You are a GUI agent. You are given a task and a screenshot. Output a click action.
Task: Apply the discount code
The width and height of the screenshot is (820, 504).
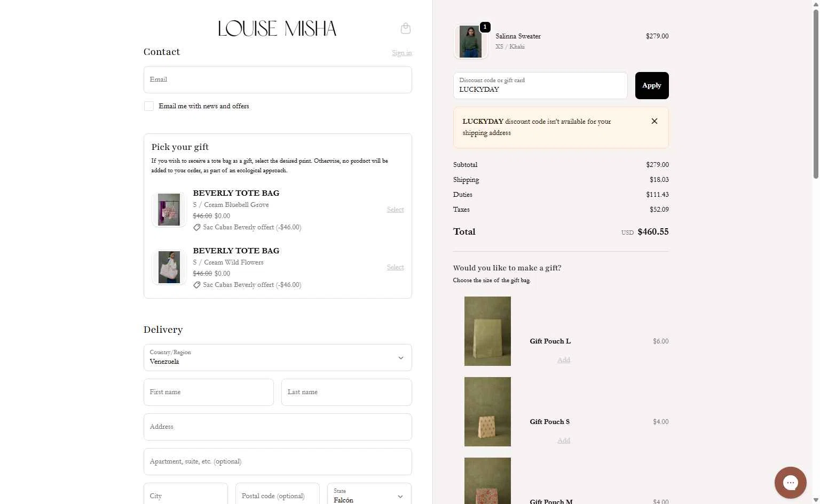pyautogui.click(x=652, y=85)
